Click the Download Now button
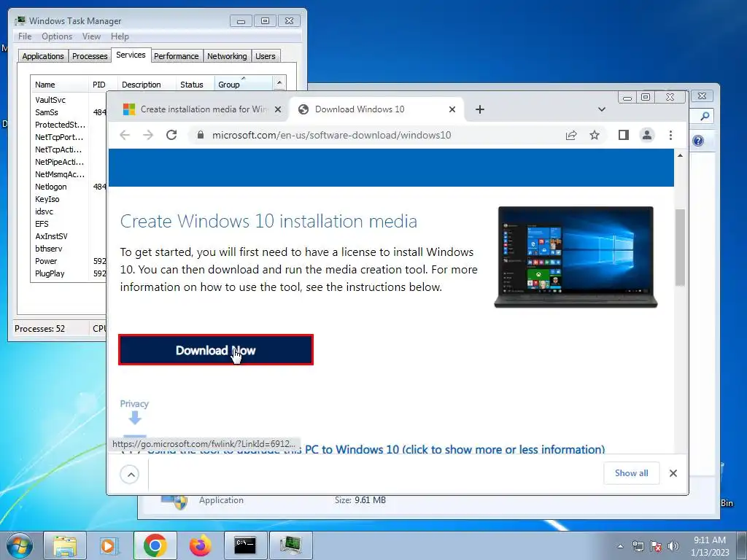This screenshot has width=747, height=560. click(216, 350)
